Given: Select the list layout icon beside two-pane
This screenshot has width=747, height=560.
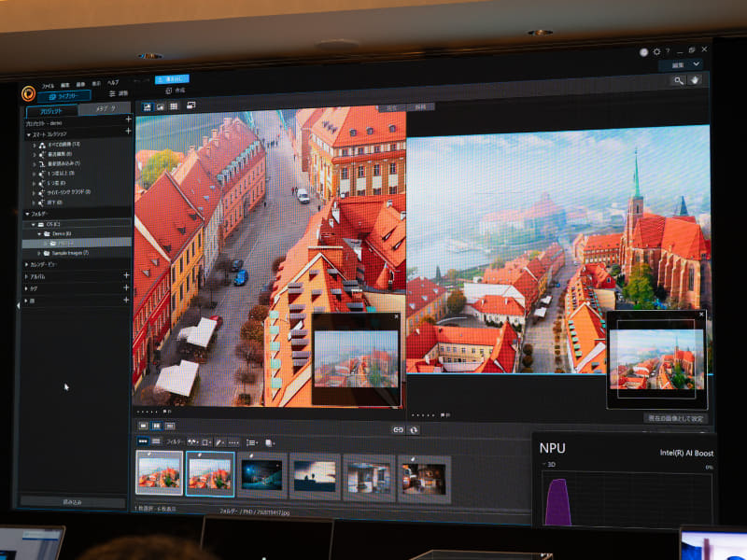Looking at the screenshot, I should pos(170,426).
